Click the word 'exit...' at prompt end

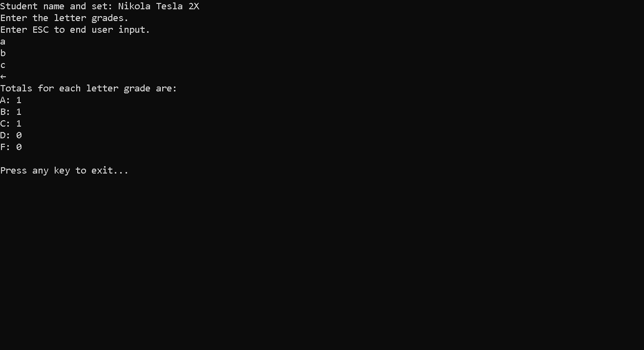[110, 171]
